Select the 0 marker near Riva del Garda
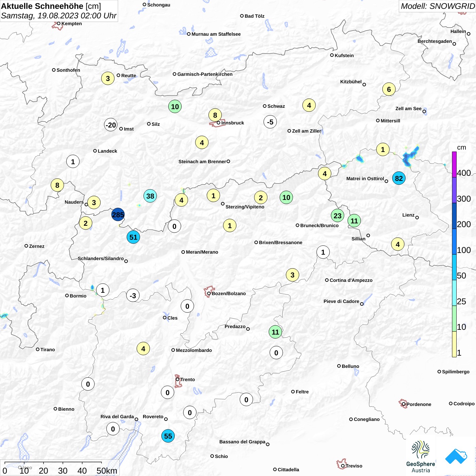The height and width of the screenshot is (476, 476). pos(113,429)
